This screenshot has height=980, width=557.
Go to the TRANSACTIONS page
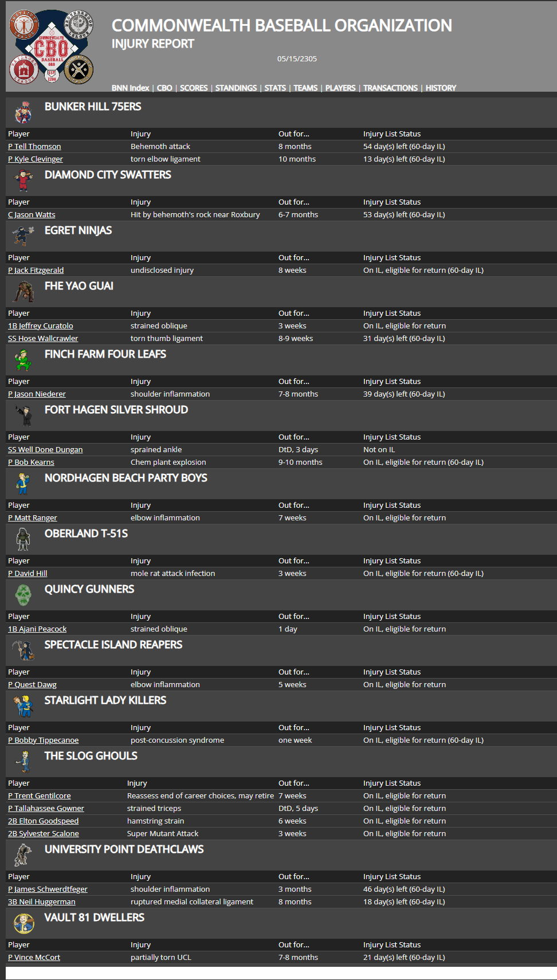pos(390,88)
